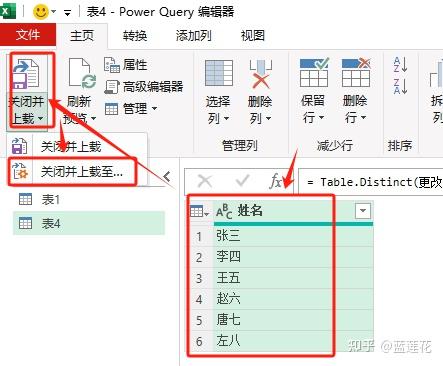443x366 pixels.
Task: Click the 删除列 icon
Action: [x=261, y=74]
